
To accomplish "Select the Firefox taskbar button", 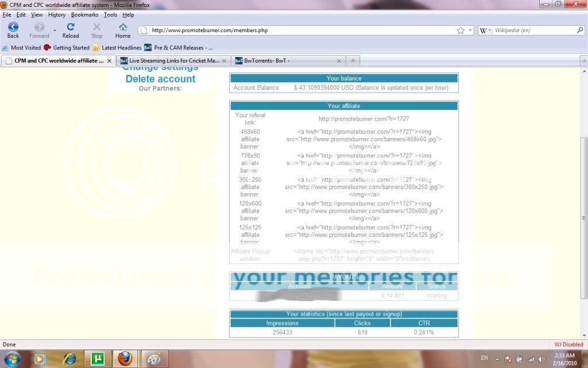I will click(x=125, y=359).
